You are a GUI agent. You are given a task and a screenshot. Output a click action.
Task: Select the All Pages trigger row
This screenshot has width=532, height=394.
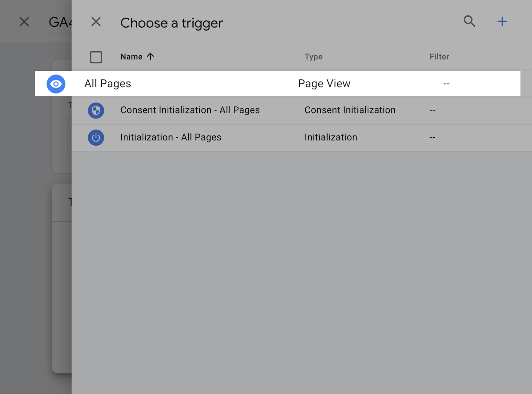108,84
